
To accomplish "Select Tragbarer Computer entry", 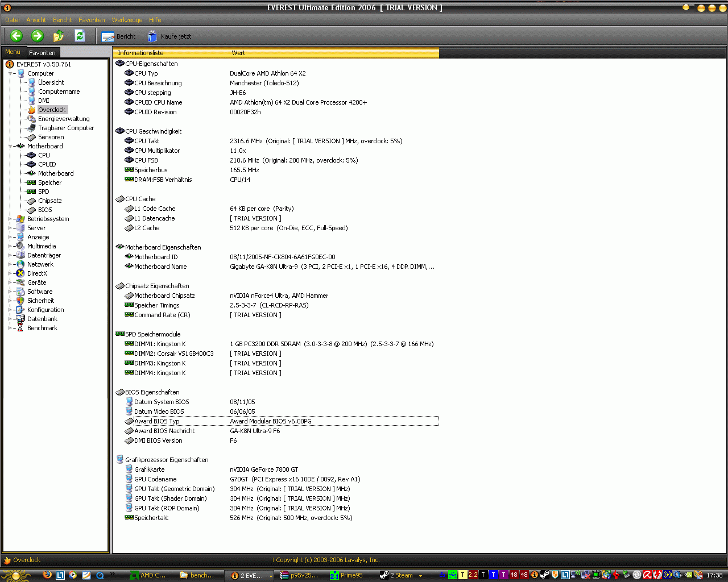I will click(66, 128).
